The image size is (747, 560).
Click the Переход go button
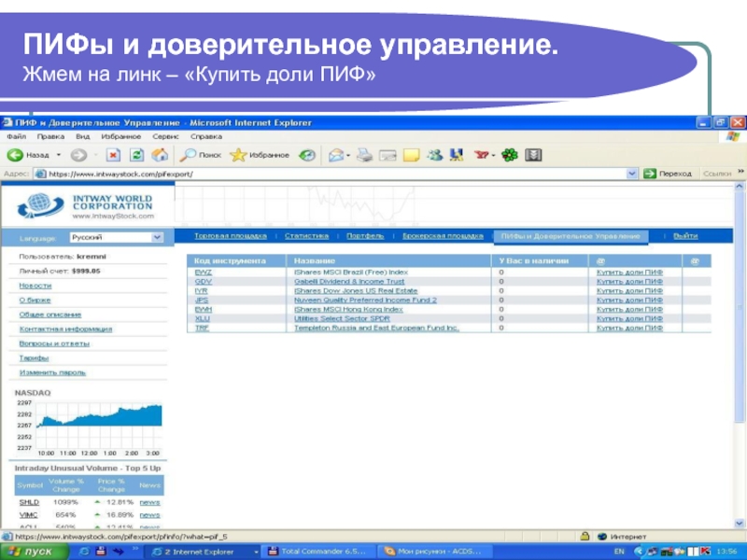click(669, 174)
